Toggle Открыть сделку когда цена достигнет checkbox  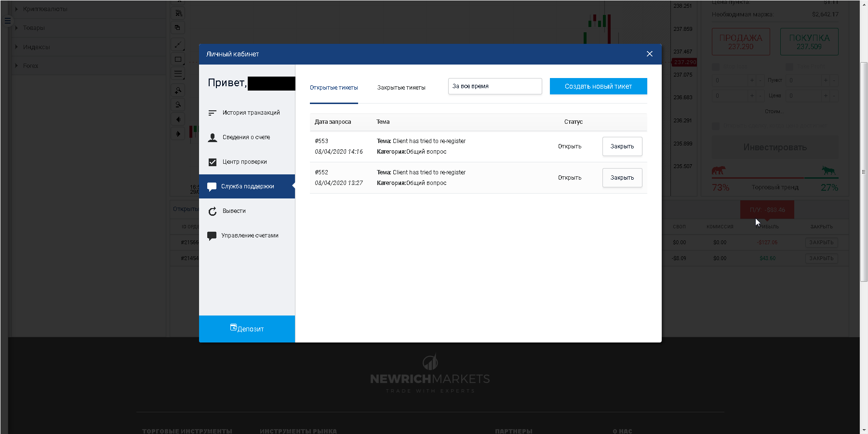point(716,126)
